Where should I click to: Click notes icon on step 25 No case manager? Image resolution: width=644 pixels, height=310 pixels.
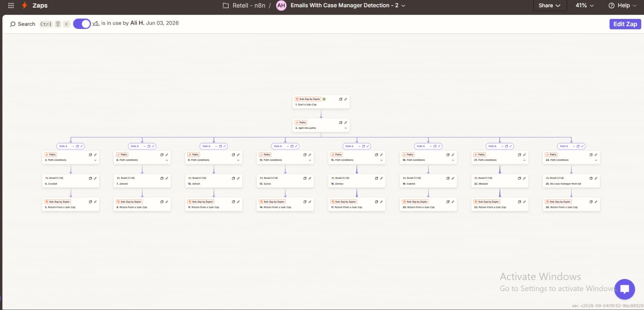[x=591, y=178]
